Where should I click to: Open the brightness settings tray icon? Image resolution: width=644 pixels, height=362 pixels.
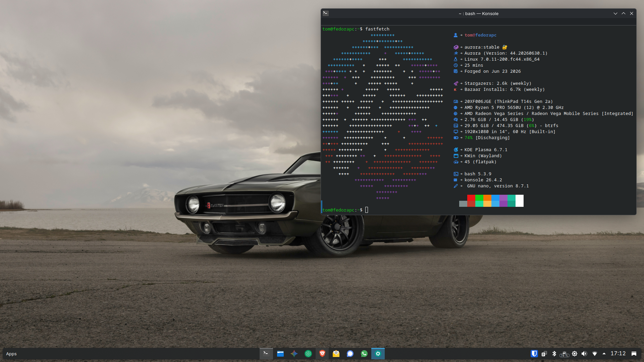point(575,354)
